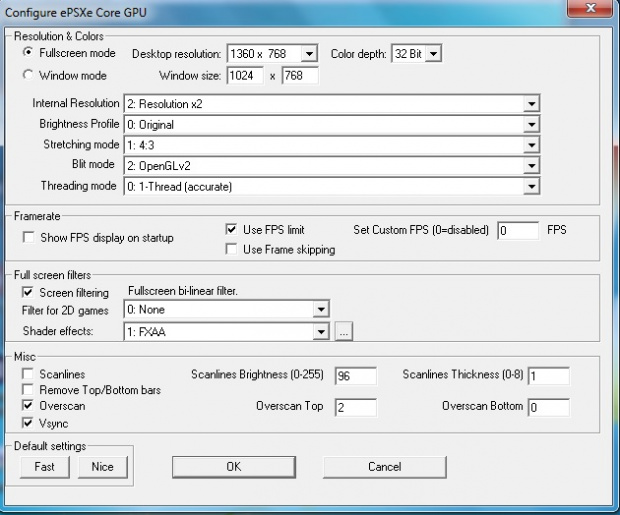Apply the Nice default settings
This screenshot has width=620, height=515.
(103, 467)
